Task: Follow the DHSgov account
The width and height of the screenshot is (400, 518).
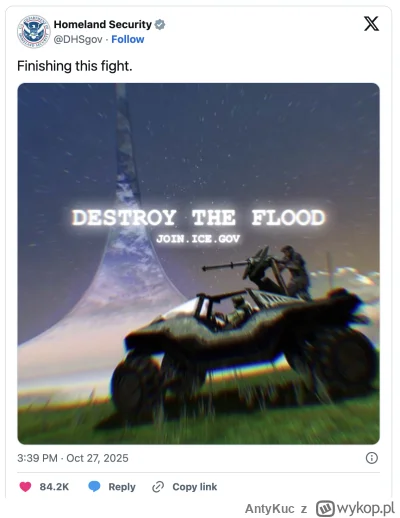Action: pos(128,39)
